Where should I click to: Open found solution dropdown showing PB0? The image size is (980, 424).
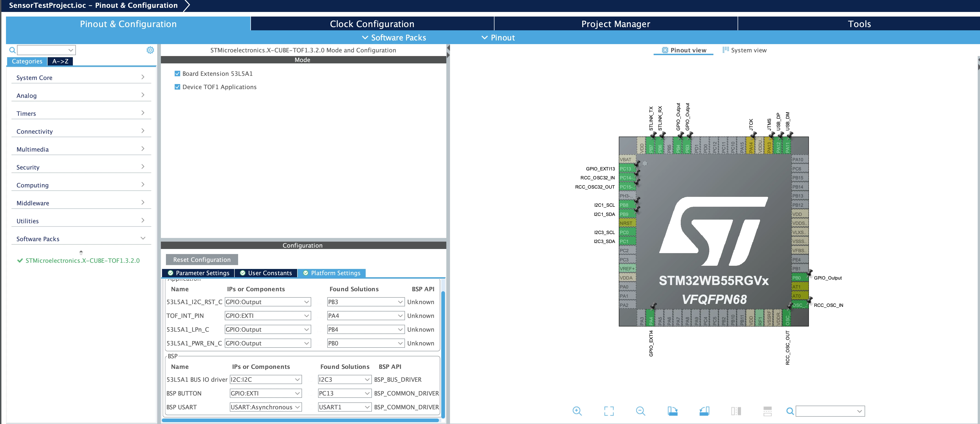coord(366,343)
